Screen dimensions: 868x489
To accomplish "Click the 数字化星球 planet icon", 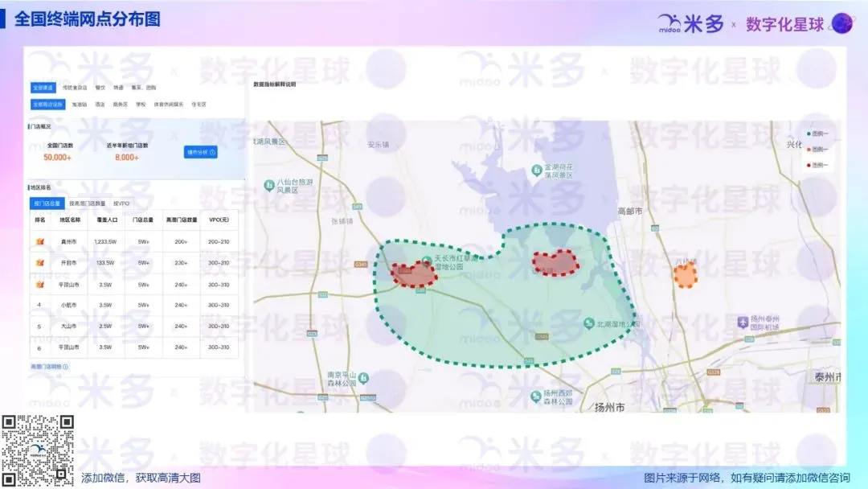I will click(842, 23).
